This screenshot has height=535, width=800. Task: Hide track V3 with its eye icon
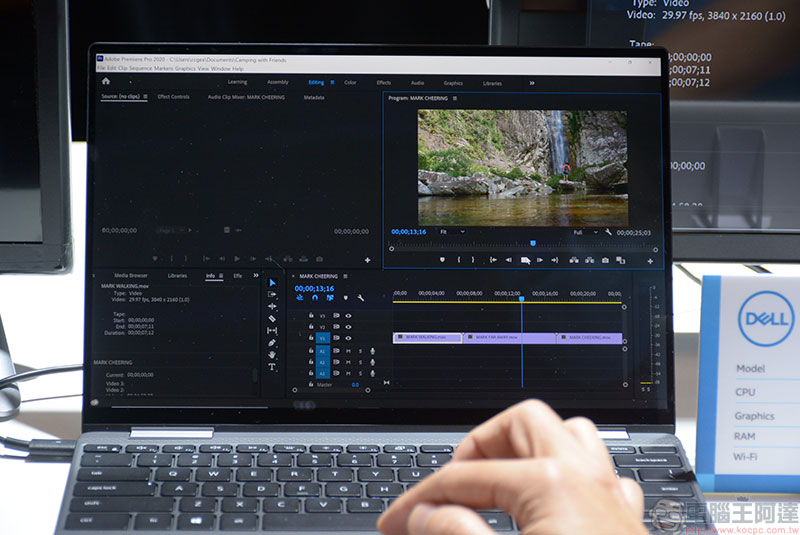pyautogui.click(x=348, y=316)
